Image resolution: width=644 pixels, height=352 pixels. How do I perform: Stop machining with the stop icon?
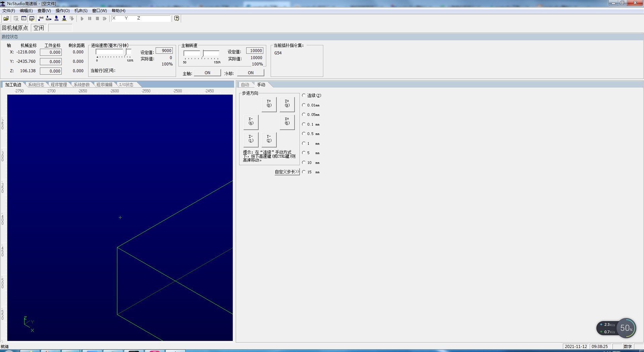(x=97, y=18)
